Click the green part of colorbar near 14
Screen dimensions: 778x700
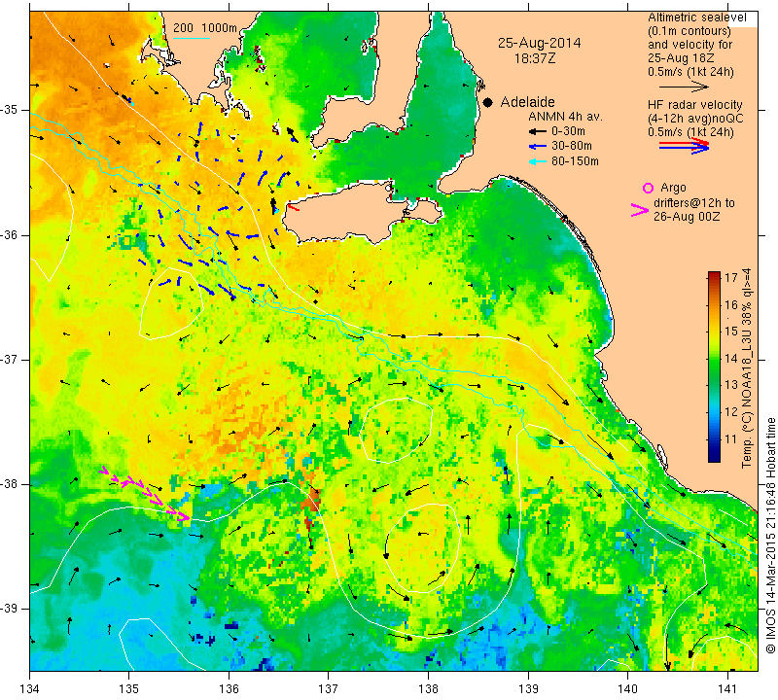point(714,359)
